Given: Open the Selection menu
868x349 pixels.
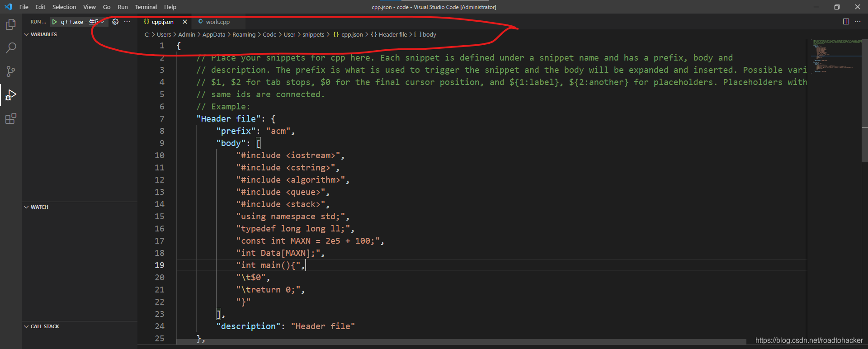Looking at the screenshot, I should (64, 7).
